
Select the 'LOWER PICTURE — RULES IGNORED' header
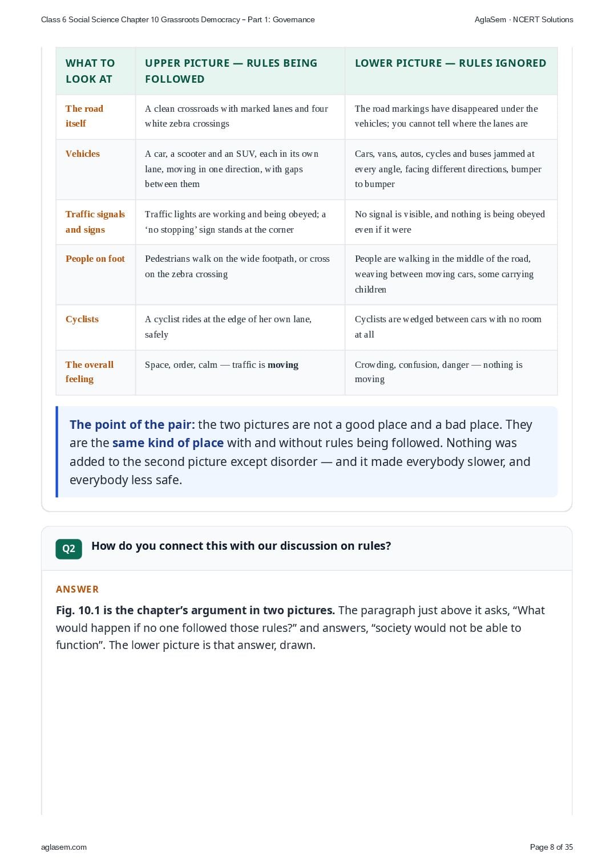click(450, 63)
